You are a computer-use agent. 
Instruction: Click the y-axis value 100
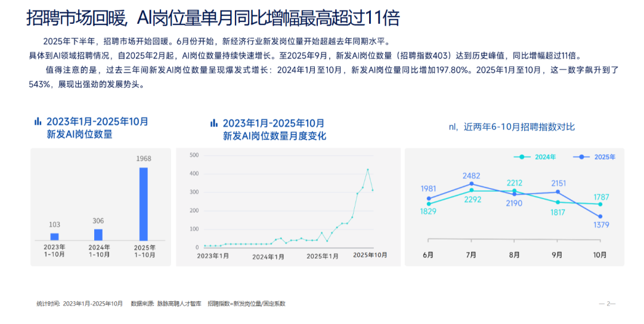click(x=194, y=229)
